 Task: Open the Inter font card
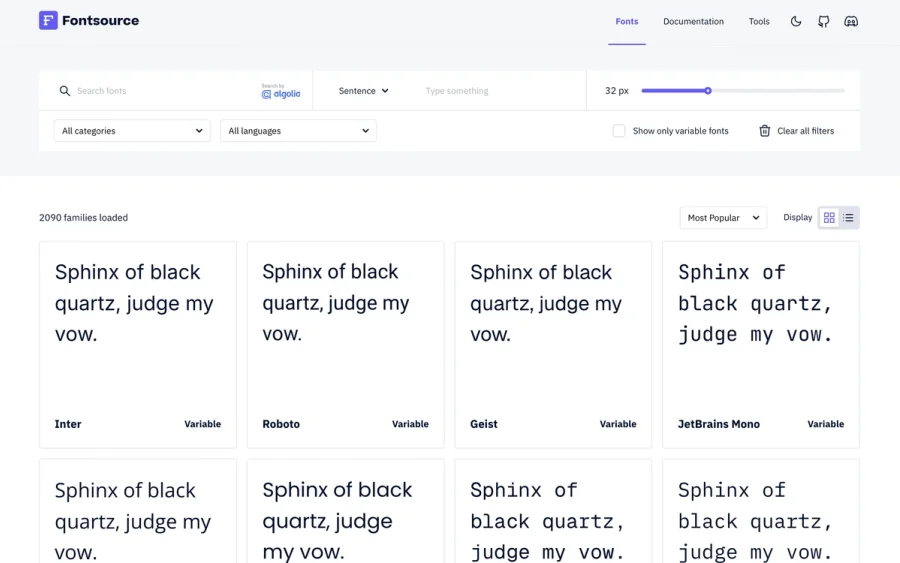click(138, 344)
